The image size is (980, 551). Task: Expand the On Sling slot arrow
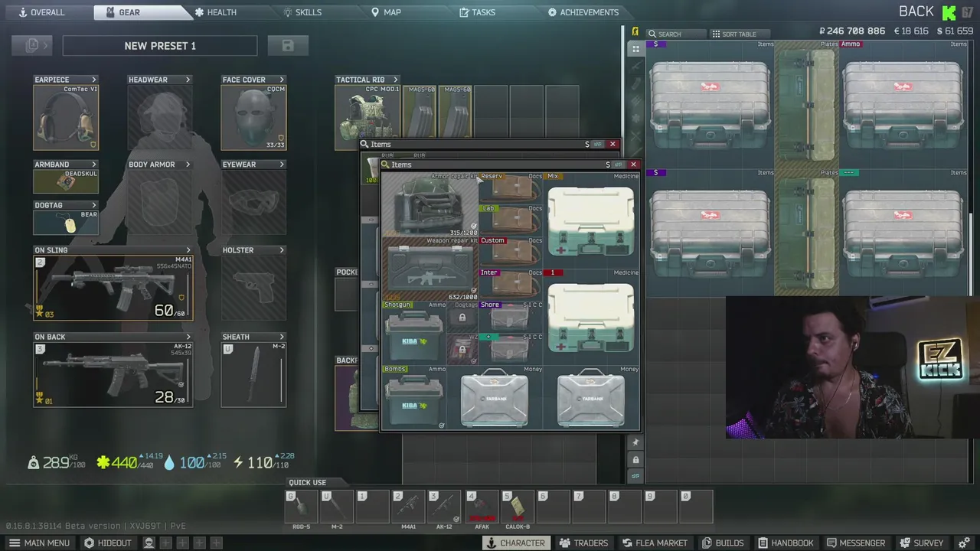(188, 250)
